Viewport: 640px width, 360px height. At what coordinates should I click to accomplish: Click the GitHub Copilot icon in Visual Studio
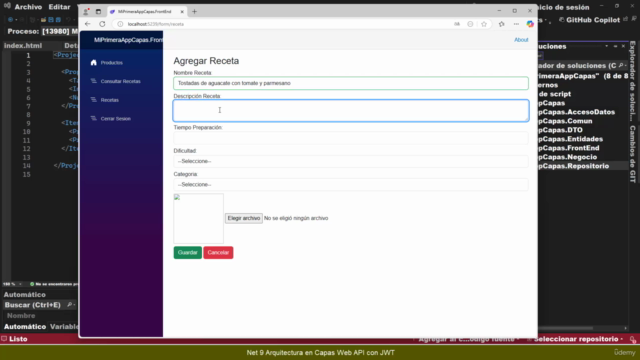(x=562, y=20)
